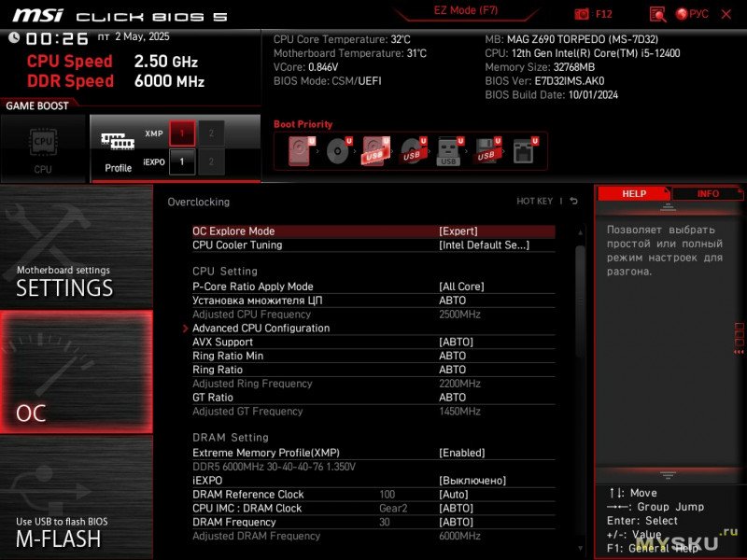Image resolution: width=747 pixels, height=560 pixels.
Task: Select the USB hard disk boot icon
Action: point(376,151)
